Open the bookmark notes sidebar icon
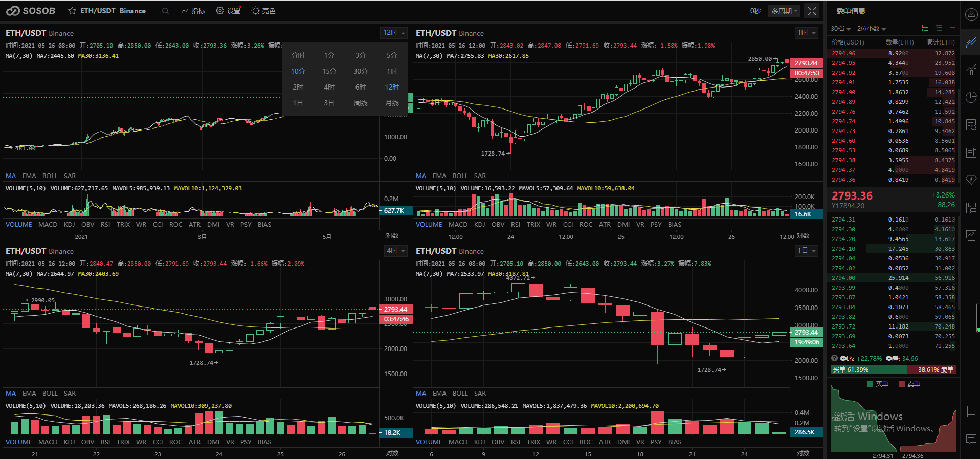 [x=971, y=208]
